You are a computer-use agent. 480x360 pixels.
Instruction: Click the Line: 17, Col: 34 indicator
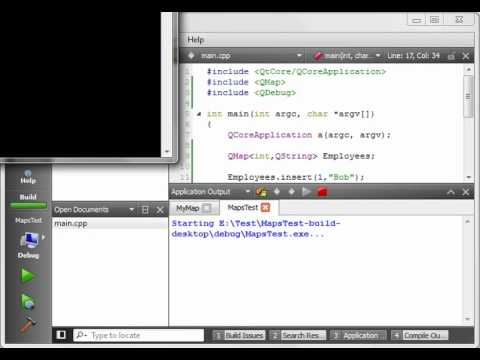point(413,56)
